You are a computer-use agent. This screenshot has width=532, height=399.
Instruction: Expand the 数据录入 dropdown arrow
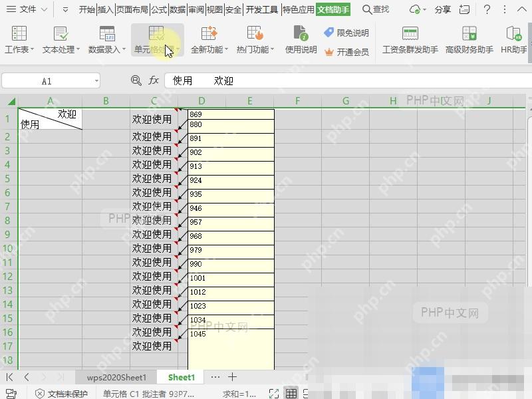point(124,50)
